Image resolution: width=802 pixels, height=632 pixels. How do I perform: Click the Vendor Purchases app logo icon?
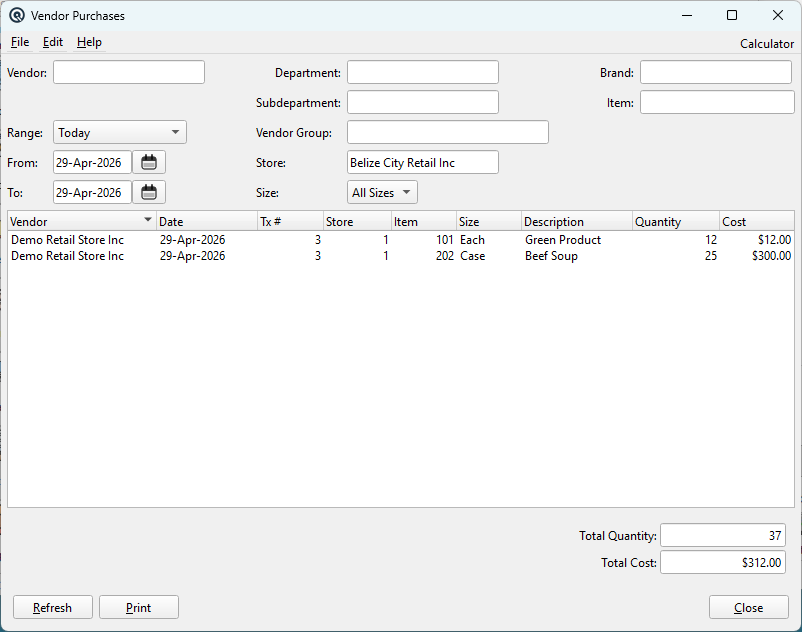tap(17, 15)
